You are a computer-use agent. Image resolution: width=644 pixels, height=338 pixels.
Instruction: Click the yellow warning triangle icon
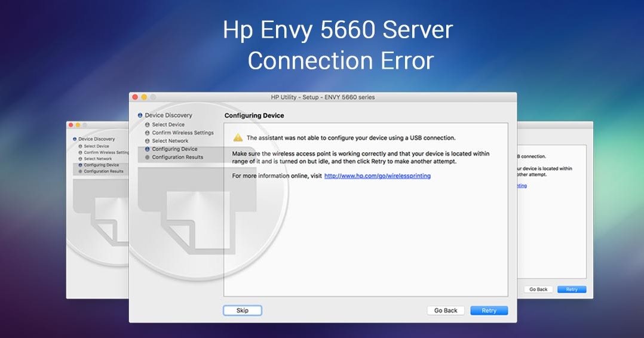pyautogui.click(x=238, y=137)
